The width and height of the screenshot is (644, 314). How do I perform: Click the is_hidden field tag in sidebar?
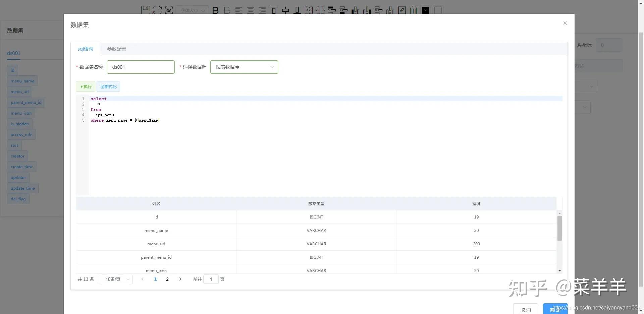pyautogui.click(x=19, y=124)
